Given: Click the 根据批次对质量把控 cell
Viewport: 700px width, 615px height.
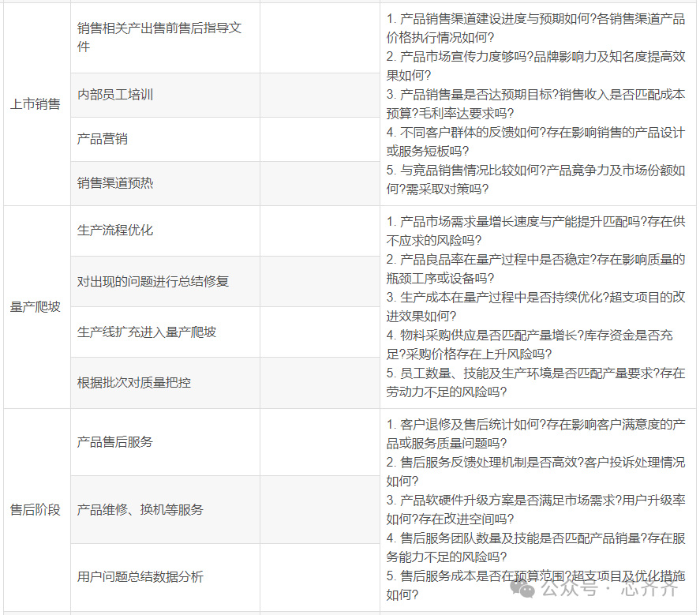Looking at the screenshot, I should 134,382.
